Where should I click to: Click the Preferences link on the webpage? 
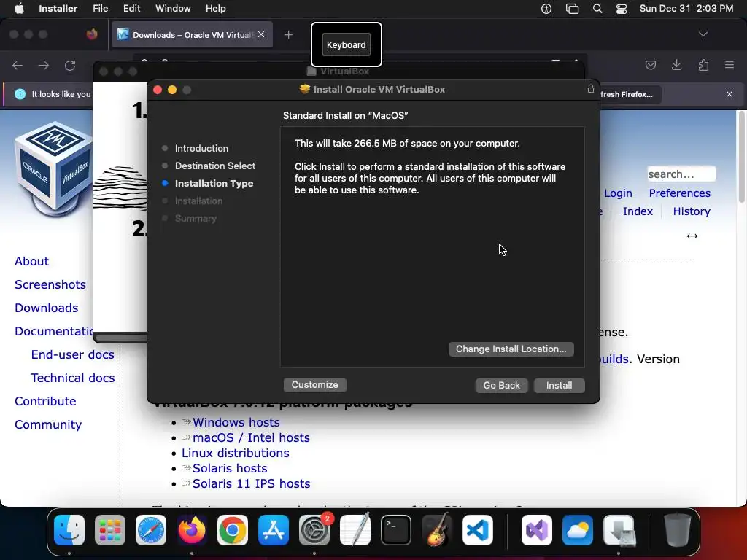click(x=679, y=193)
